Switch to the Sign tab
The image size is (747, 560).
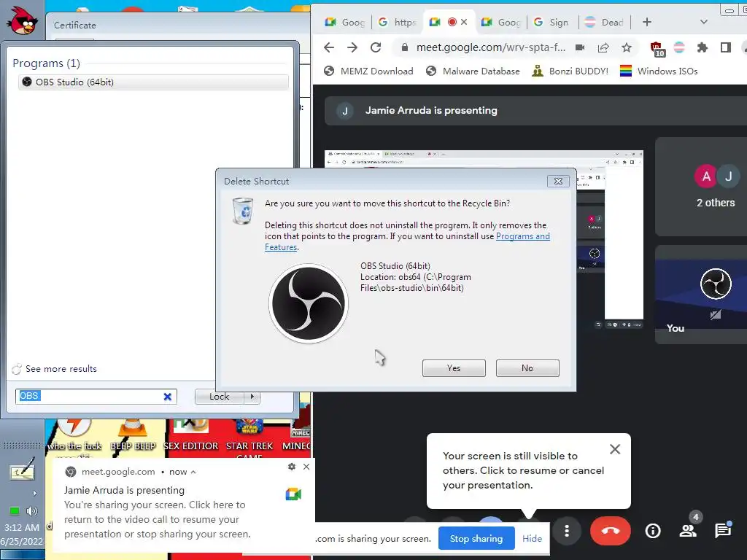[x=551, y=22]
